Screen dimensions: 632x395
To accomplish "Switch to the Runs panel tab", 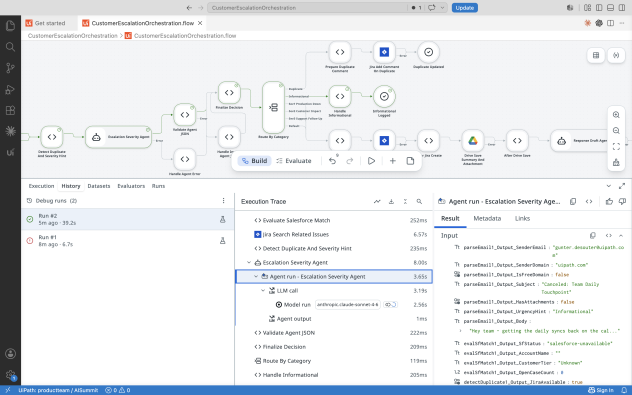I will (x=158, y=186).
